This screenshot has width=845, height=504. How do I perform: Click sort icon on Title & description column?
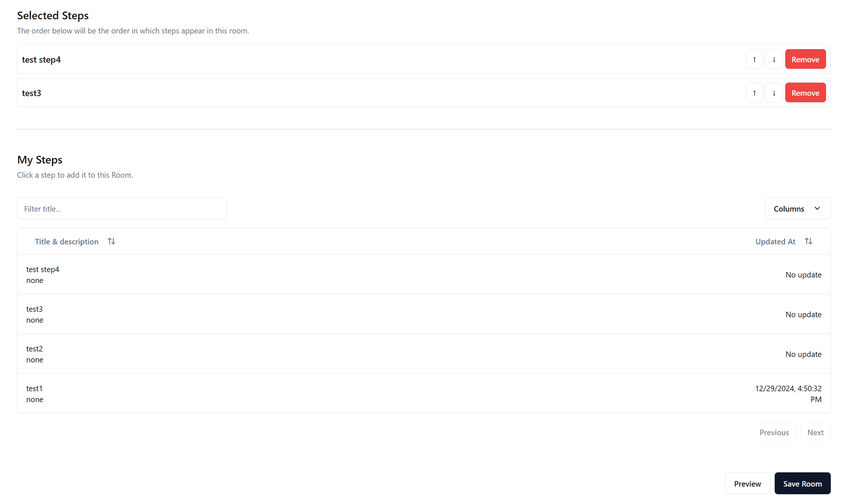pyautogui.click(x=111, y=241)
